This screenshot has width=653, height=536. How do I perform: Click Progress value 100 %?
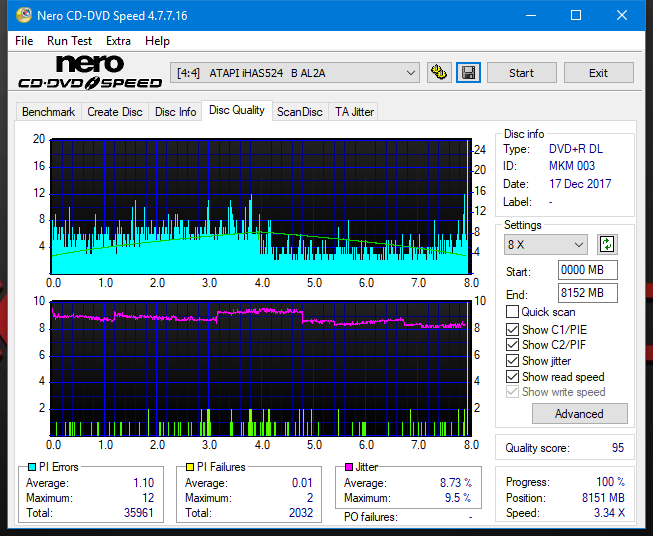tap(610, 482)
